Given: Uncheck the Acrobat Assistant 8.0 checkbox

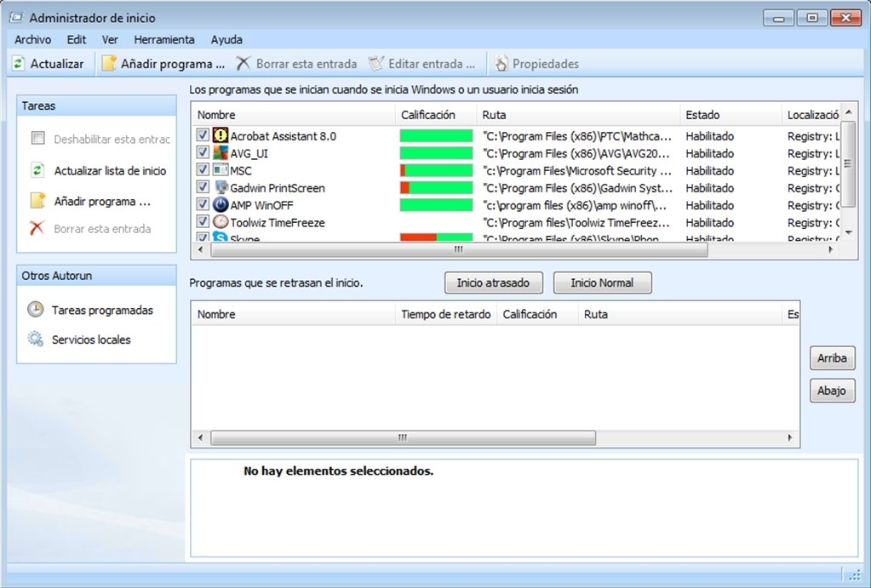Looking at the screenshot, I should [203, 135].
